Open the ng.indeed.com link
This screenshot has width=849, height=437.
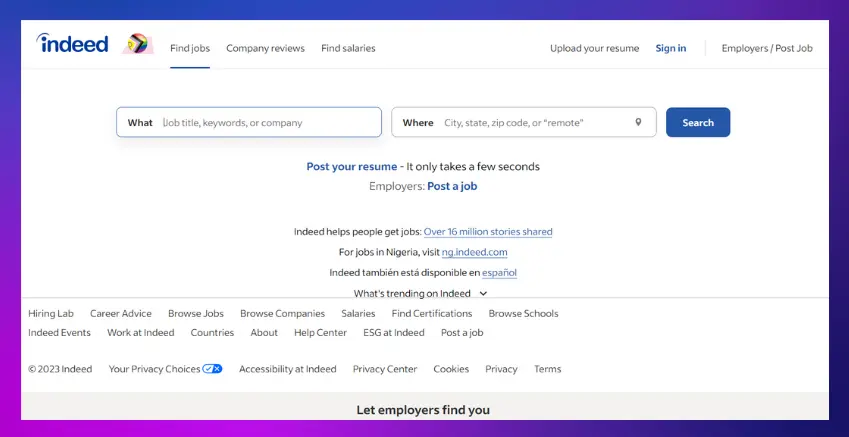point(474,252)
